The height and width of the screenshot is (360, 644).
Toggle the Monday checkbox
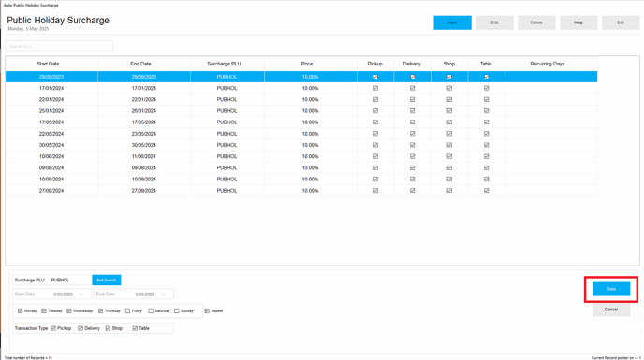tap(21, 311)
